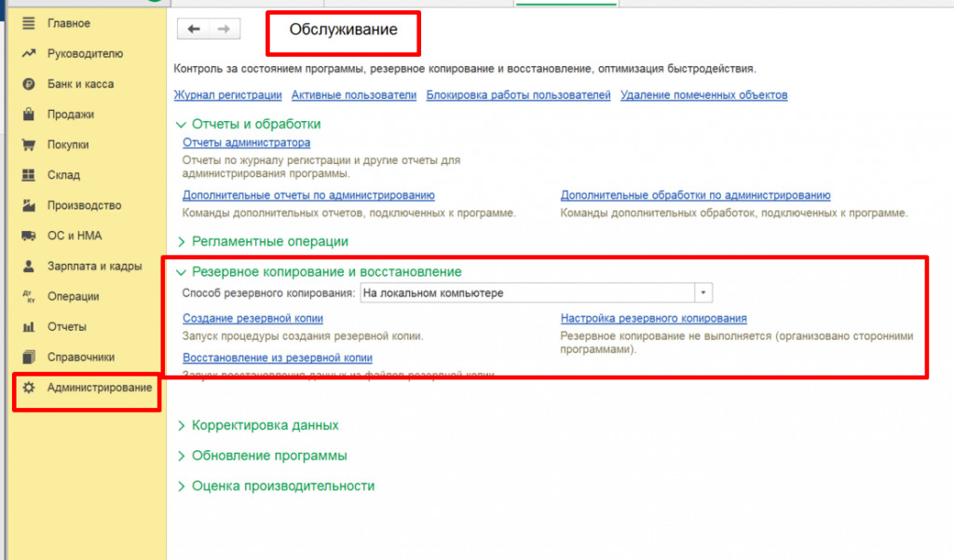Click the backup method field 'На локальном компьютере'
954x560 pixels.
click(525, 293)
